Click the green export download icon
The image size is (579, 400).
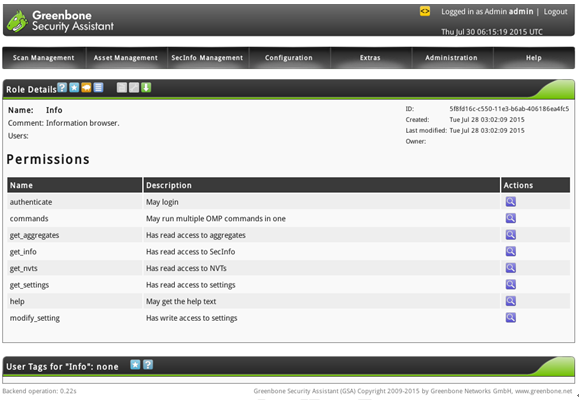tap(146, 88)
